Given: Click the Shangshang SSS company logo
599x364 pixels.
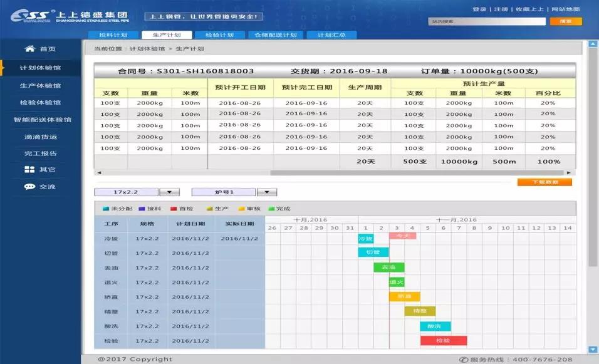Looking at the screenshot, I should tap(31, 14).
